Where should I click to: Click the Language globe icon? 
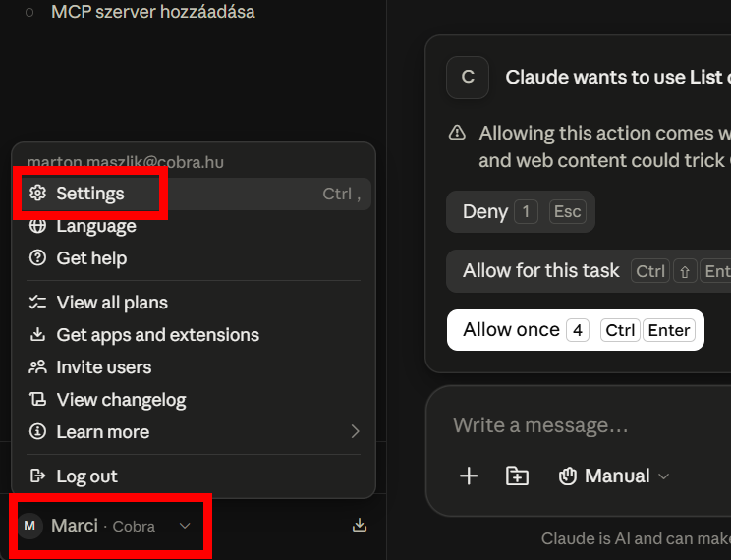[37, 226]
